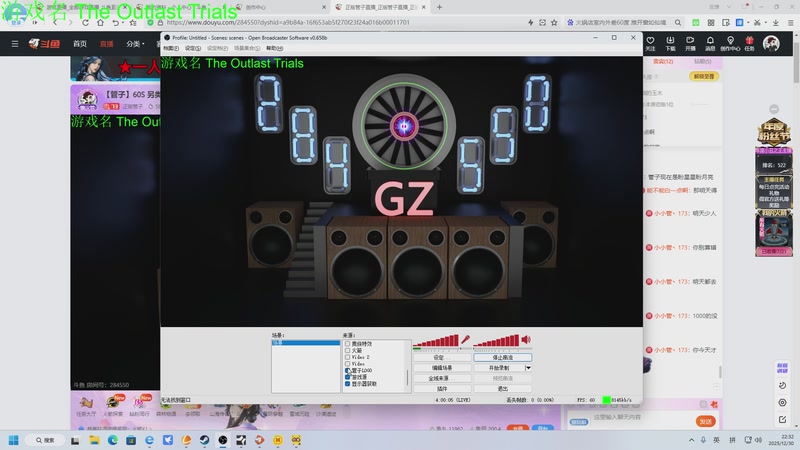Mute the microphone icon in OBS
The height and width of the screenshot is (450, 800).
point(465,339)
